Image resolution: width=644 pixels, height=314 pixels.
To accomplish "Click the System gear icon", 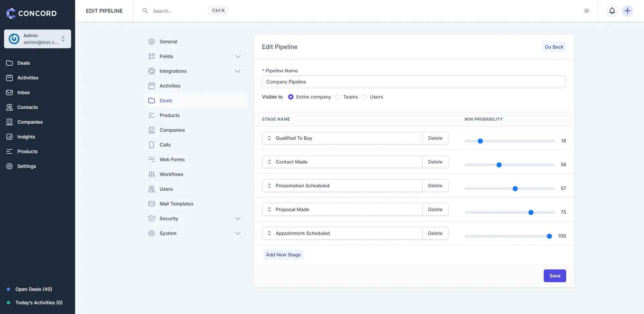I will pyautogui.click(x=152, y=233).
